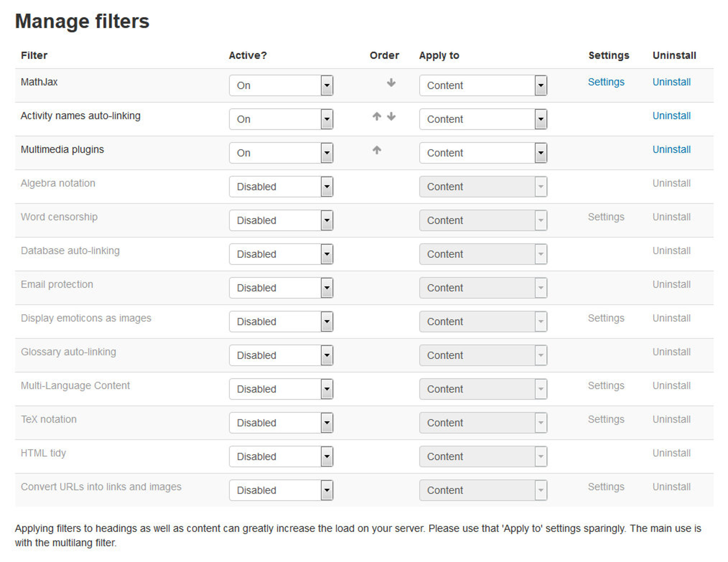Open the Algebra notation Disabled dropdown
Image resolution: width=728 pixels, height=562 pixels.
pos(326,186)
